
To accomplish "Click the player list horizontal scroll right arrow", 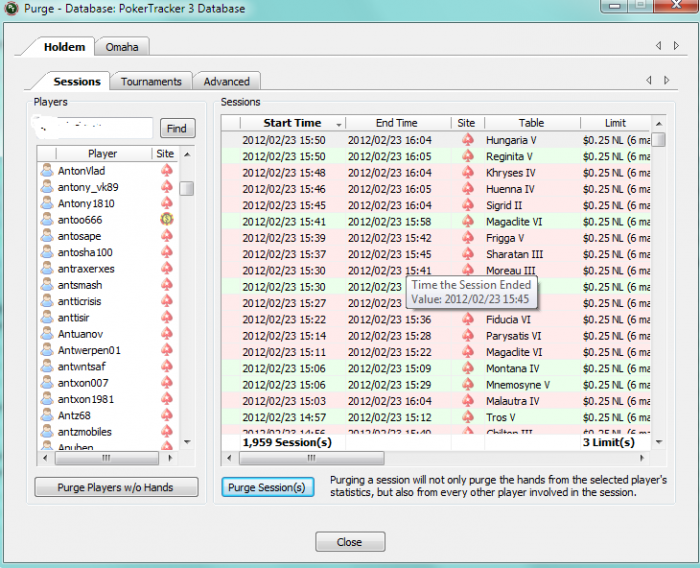I will point(170,458).
